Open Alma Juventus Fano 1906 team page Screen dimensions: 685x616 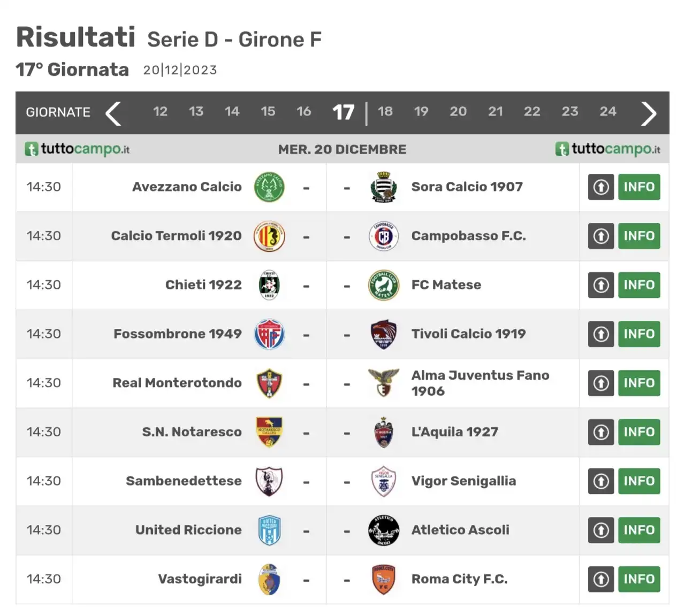tap(480, 383)
